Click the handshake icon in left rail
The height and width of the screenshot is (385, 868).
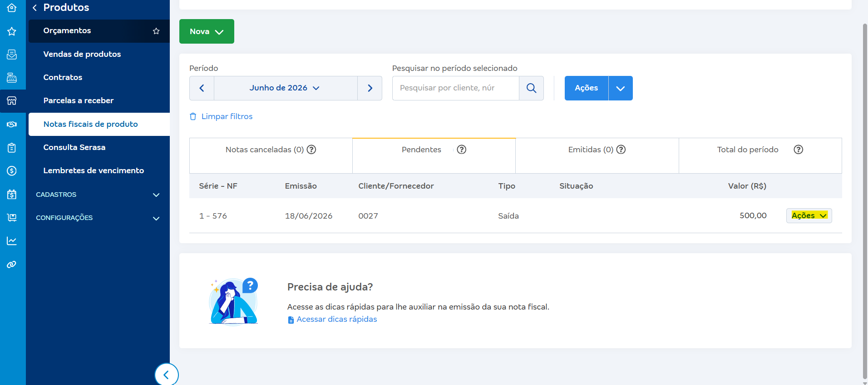(x=12, y=124)
